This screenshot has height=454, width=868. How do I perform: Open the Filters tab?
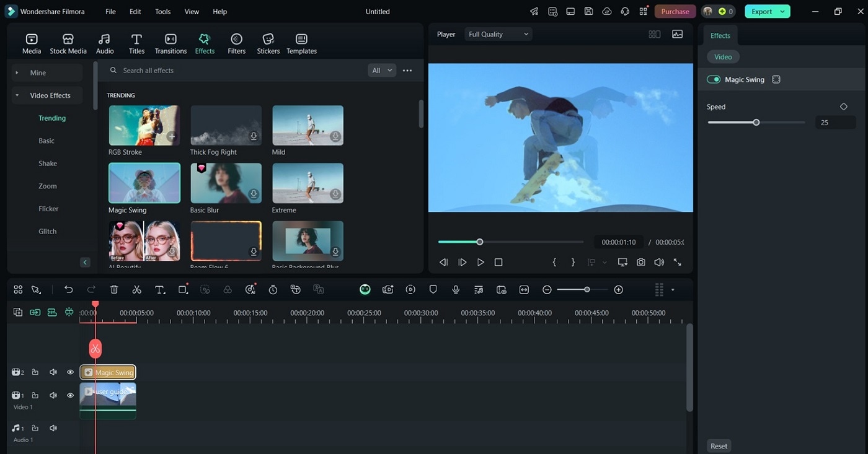point(236,44)
